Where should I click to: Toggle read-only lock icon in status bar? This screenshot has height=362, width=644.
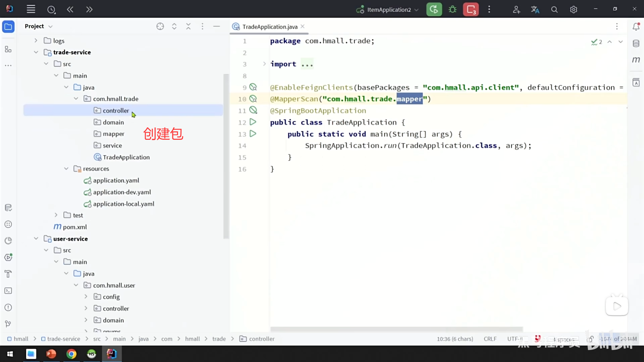coord(591,339)
